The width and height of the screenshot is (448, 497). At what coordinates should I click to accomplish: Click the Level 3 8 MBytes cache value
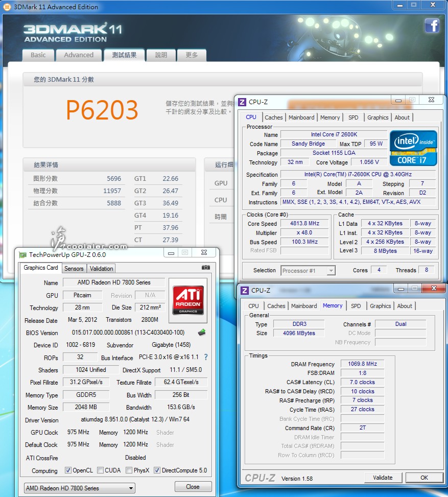(385, 251)
